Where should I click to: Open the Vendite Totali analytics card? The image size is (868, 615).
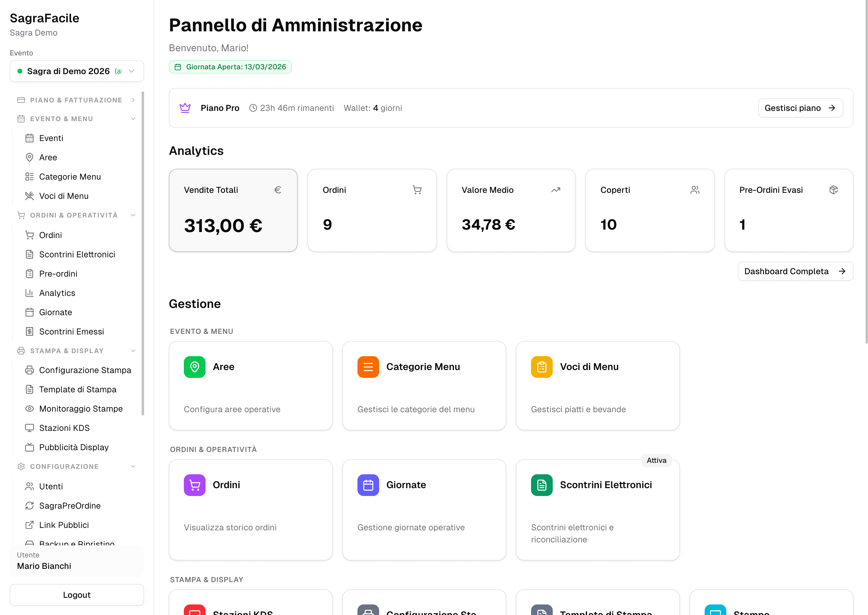233,210
